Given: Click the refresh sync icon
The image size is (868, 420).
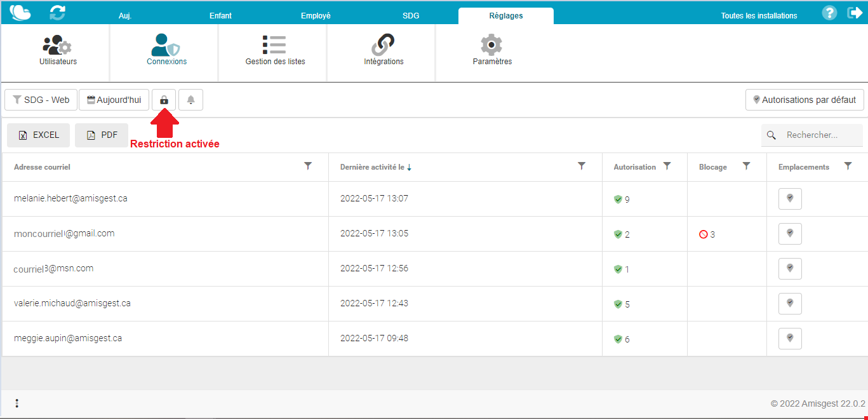Looking at the screenshot, I should coord(58,12).
